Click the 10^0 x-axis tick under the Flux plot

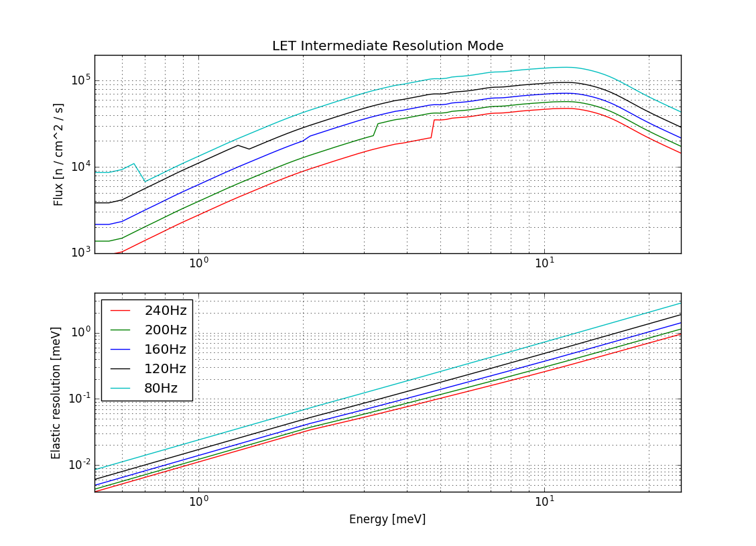(x=198, y=263)
